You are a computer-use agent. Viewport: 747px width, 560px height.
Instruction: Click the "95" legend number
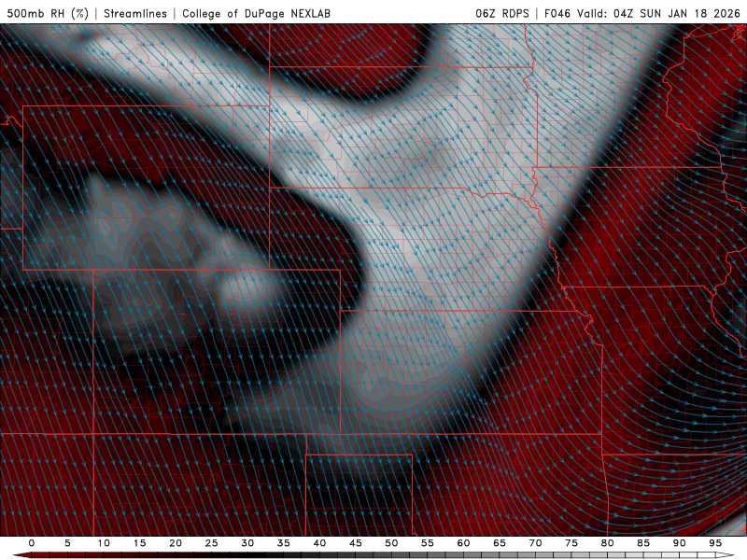tap(715, 543)
